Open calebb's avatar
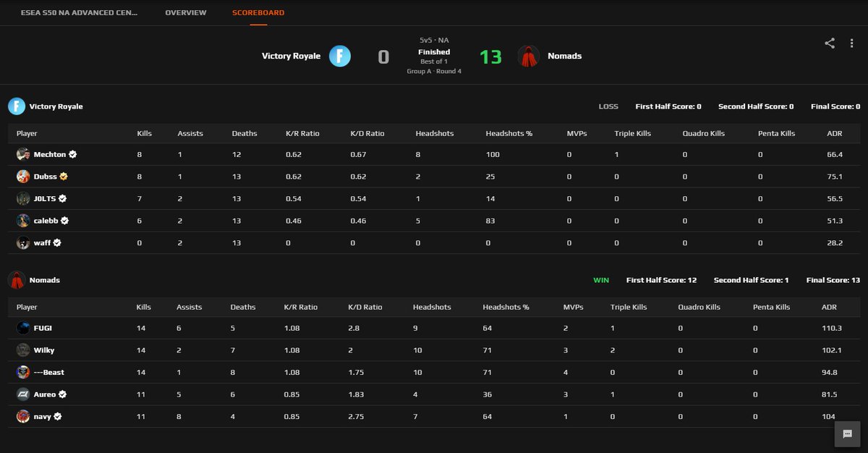The image size is (868, 453). point(23,221)
